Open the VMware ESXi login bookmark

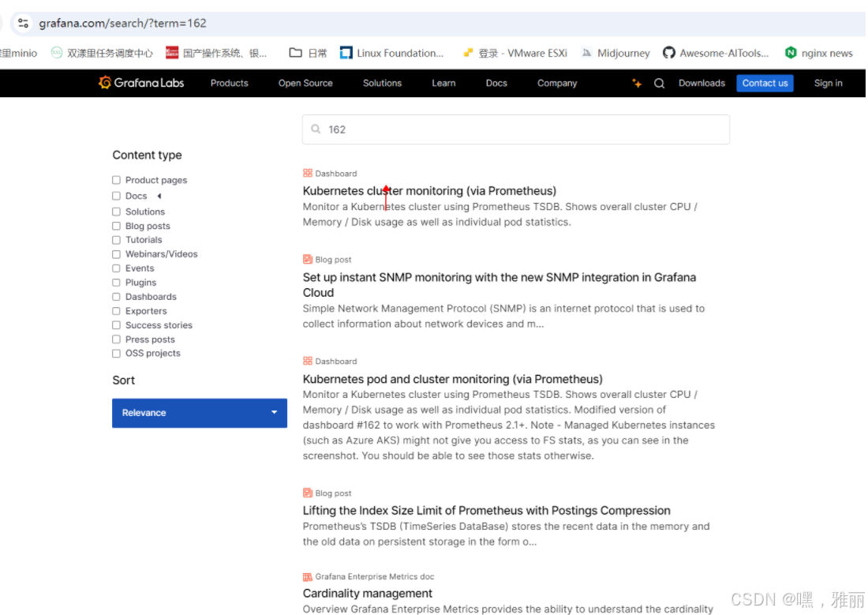pos(514,53)
